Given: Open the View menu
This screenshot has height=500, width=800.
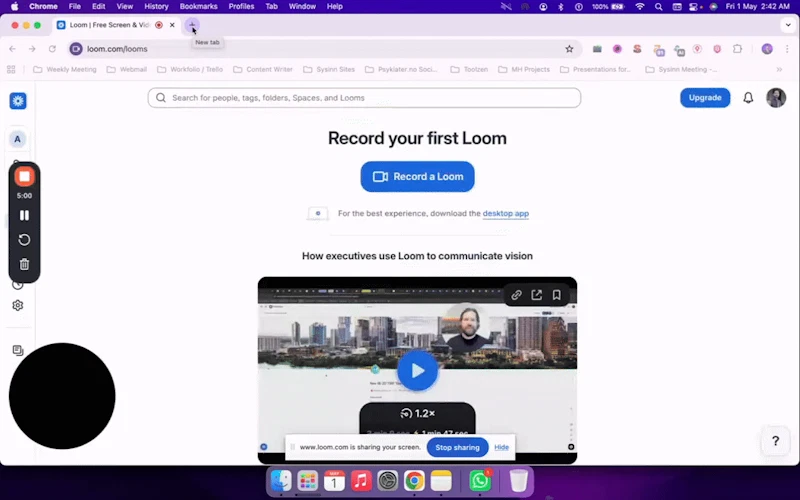Looking at the screenshot, I should click(124, 7).
